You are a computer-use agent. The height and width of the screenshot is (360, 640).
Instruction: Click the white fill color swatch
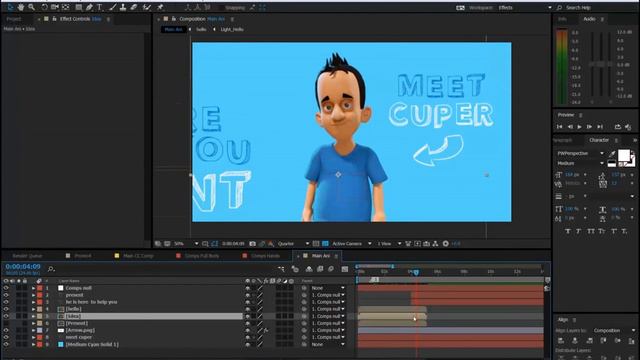tap(624, 155)
